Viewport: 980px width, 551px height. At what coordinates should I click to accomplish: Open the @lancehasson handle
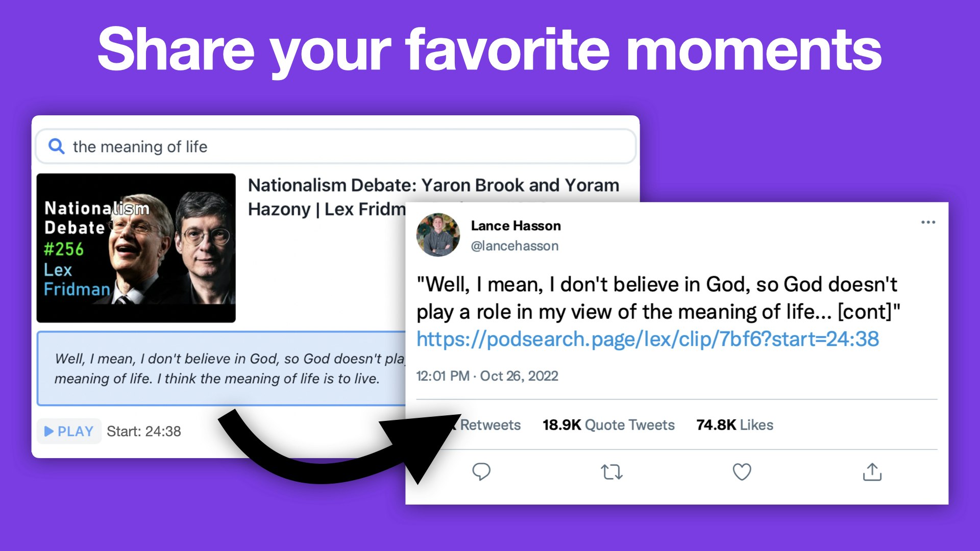(514, 246)
